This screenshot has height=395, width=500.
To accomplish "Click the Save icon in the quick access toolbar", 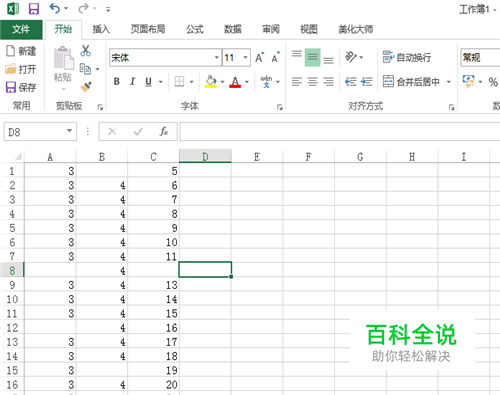I will click(34, 9).
